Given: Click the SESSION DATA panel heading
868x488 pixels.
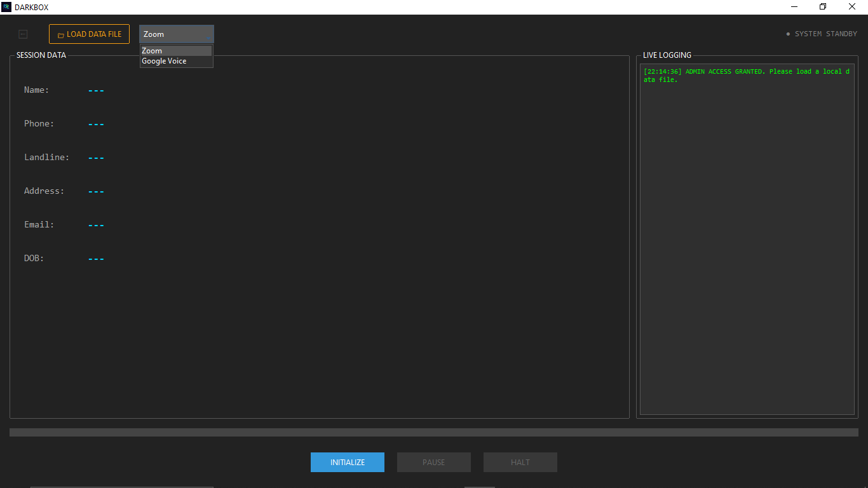Looking at the screenshot, I should [x=41, y=55].
